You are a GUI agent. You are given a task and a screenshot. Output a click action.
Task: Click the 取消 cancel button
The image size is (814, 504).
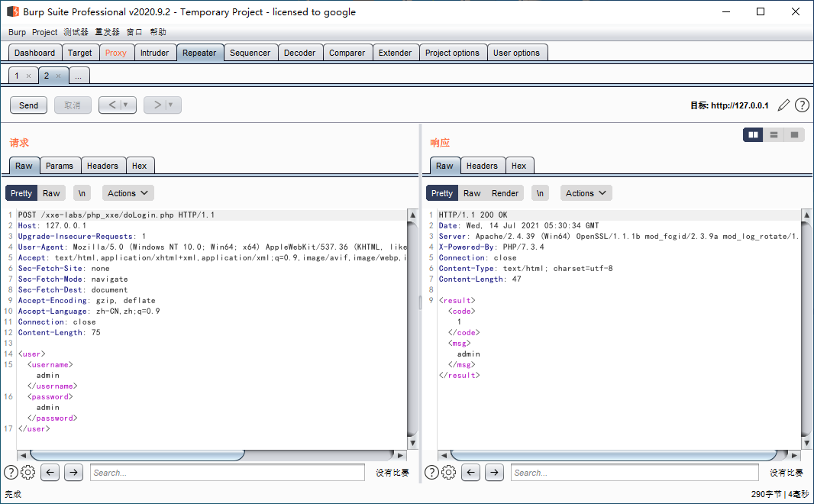(x=73, y=105)
